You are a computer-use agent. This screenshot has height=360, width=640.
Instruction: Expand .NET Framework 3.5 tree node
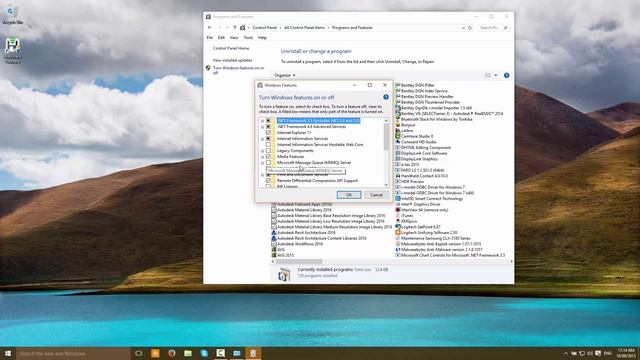262,121
